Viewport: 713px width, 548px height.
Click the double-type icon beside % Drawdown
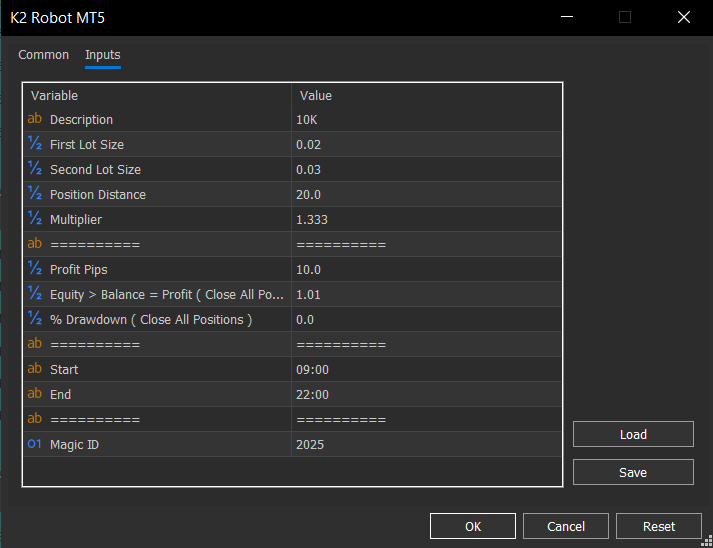tap(35, 319)
